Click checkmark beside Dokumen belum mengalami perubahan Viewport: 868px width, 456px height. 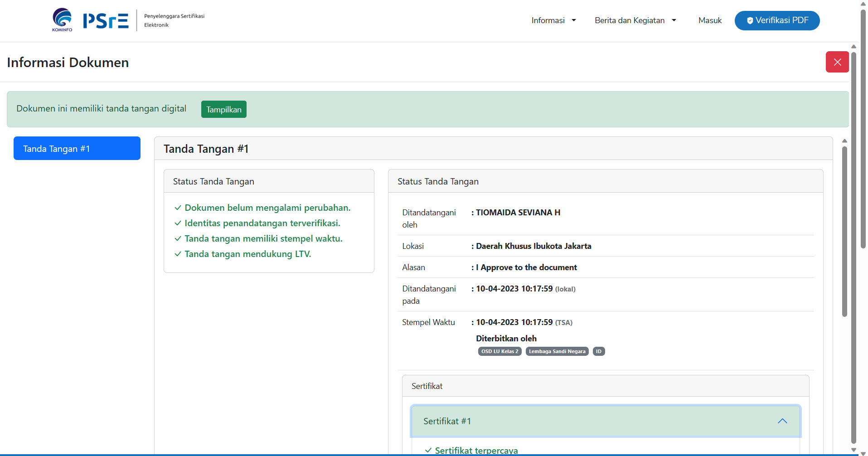(178, 208)
